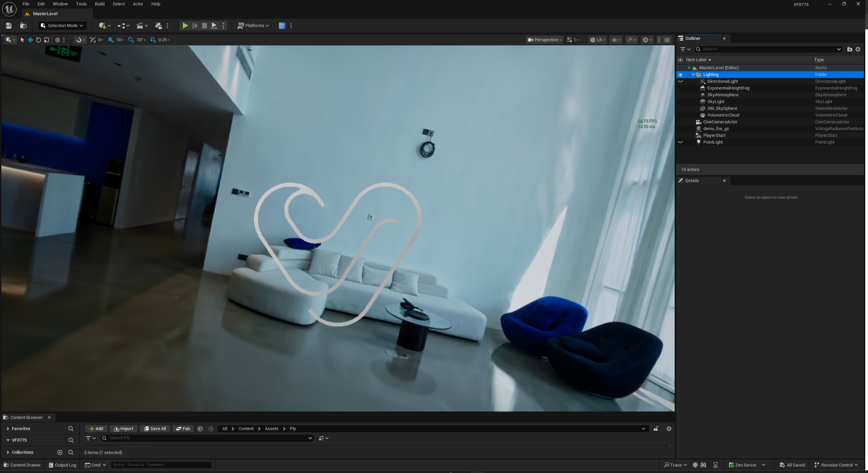
Task: Open the cinematics clapperboard menu
Action: click(140, 26)
